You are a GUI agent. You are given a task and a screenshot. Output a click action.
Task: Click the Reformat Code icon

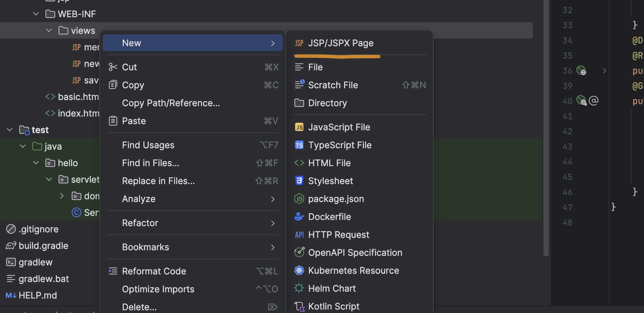tap(113, 271)
